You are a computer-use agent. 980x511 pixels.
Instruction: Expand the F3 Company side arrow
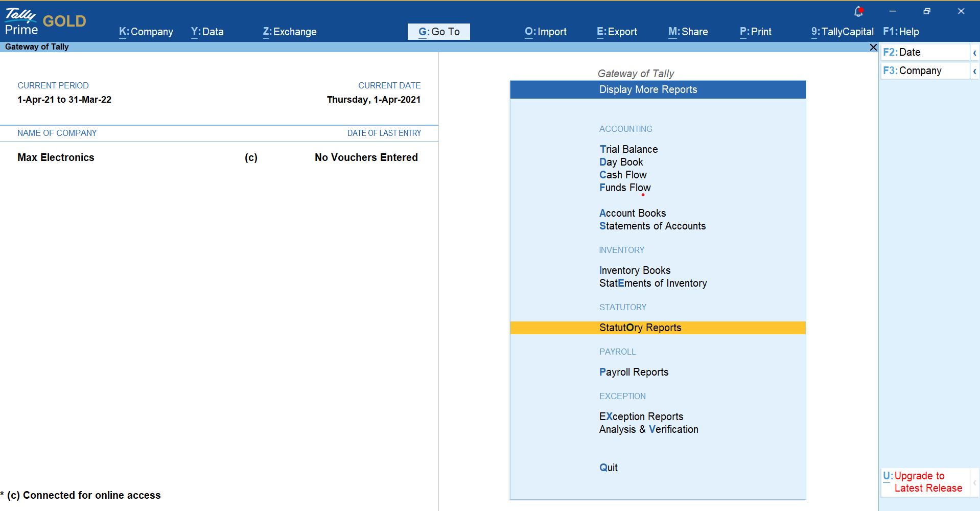974,71
